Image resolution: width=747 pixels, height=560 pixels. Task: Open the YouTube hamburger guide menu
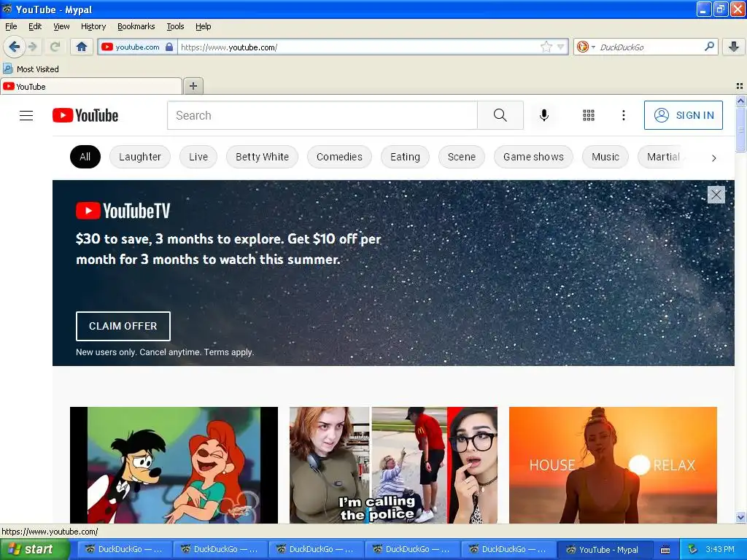(x=26, y=115)
